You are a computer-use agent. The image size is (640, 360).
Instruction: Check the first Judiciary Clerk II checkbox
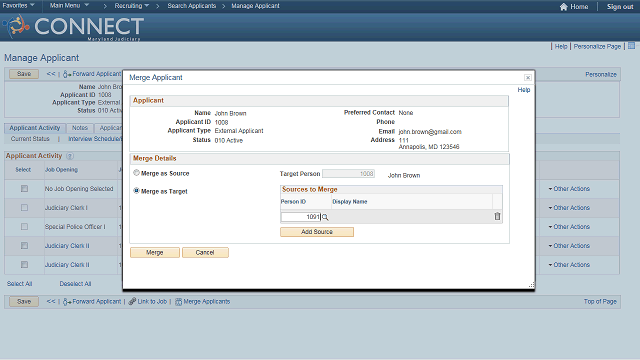(24, 246)
